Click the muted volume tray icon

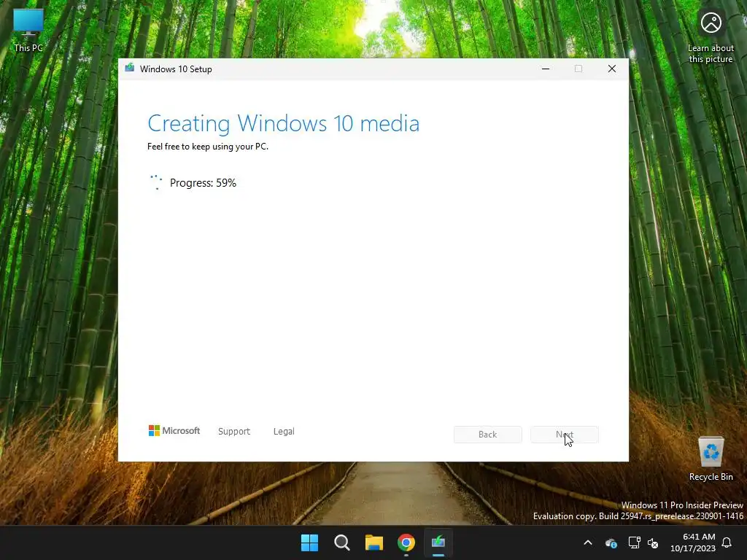click(653, 542)
